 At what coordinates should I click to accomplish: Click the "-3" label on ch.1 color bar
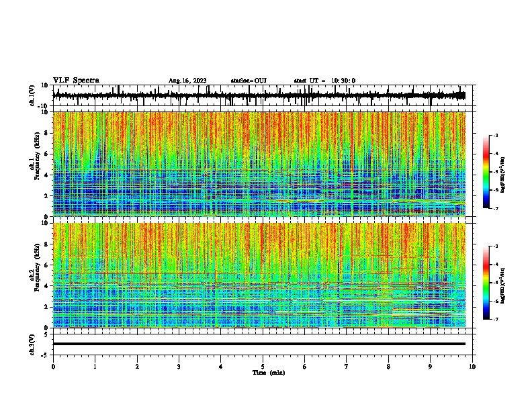496,136
